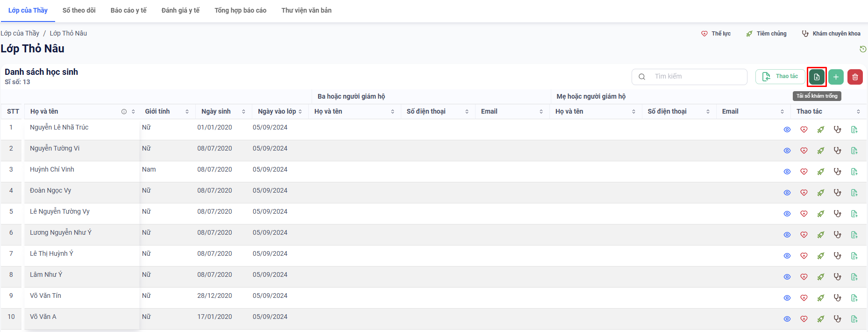This screenshot has width=868, height=332.
Task: Open the stethoscope exam icon for Đoàn Ngọc Vy
Action: pos(837,193)
